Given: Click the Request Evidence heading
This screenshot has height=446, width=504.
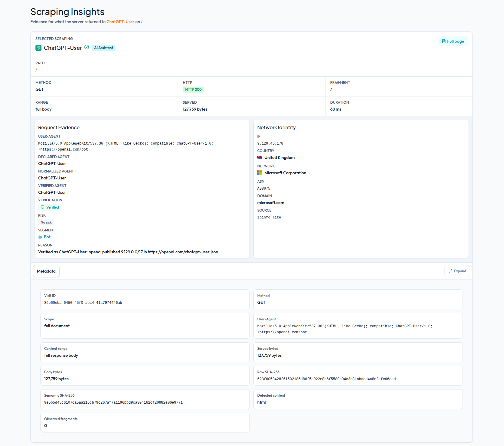Looking at the screenshot, I should pos(59,127).
